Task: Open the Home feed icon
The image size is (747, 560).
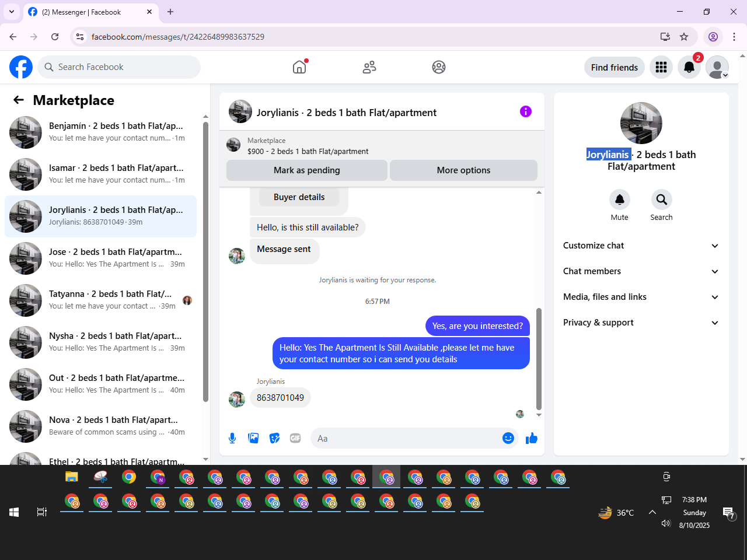Action: 299,67
